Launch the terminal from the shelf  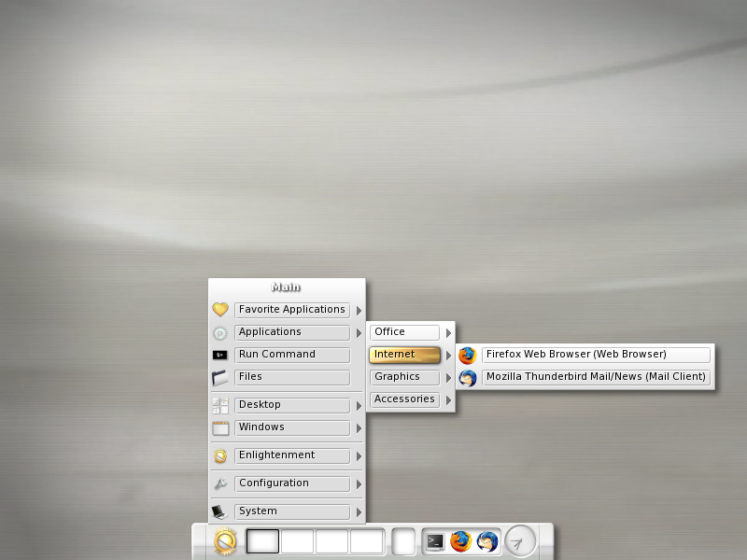click(435, 541)
